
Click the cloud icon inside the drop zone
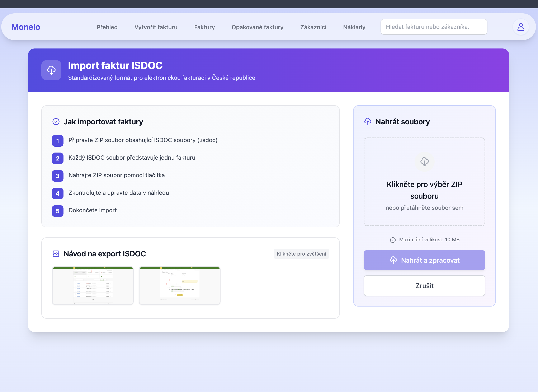tap(424, 162)
